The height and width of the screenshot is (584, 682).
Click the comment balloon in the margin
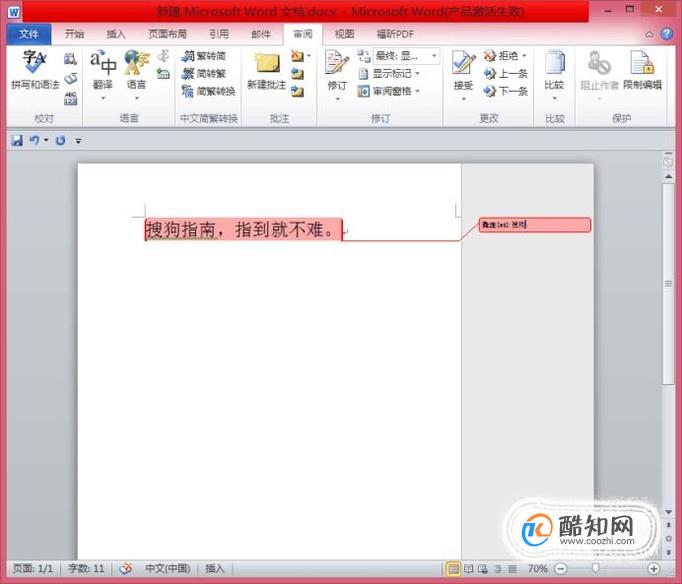point(535,225)
